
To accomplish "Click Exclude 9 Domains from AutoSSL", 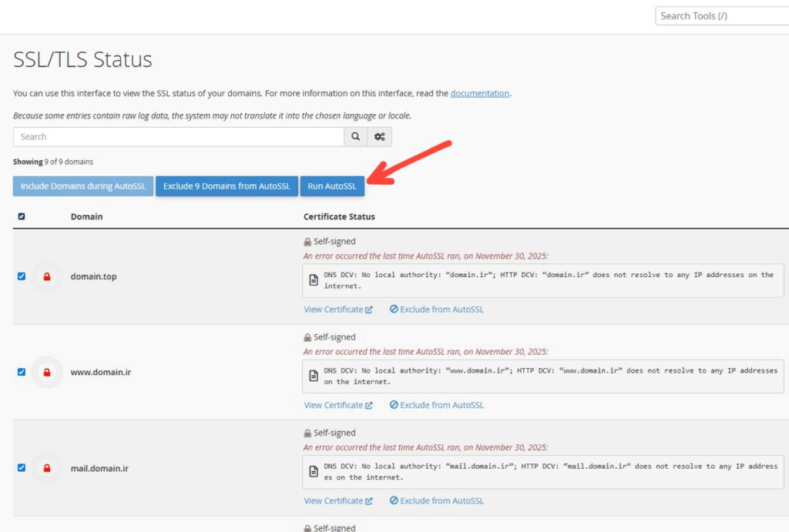I will click(227, 186).
